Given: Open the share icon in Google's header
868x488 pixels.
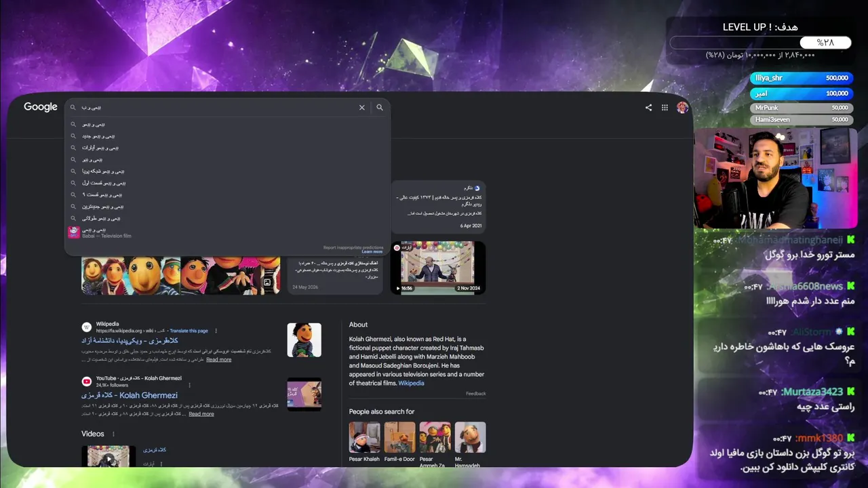Looking at the screenshot, I should tap(648, 107).
